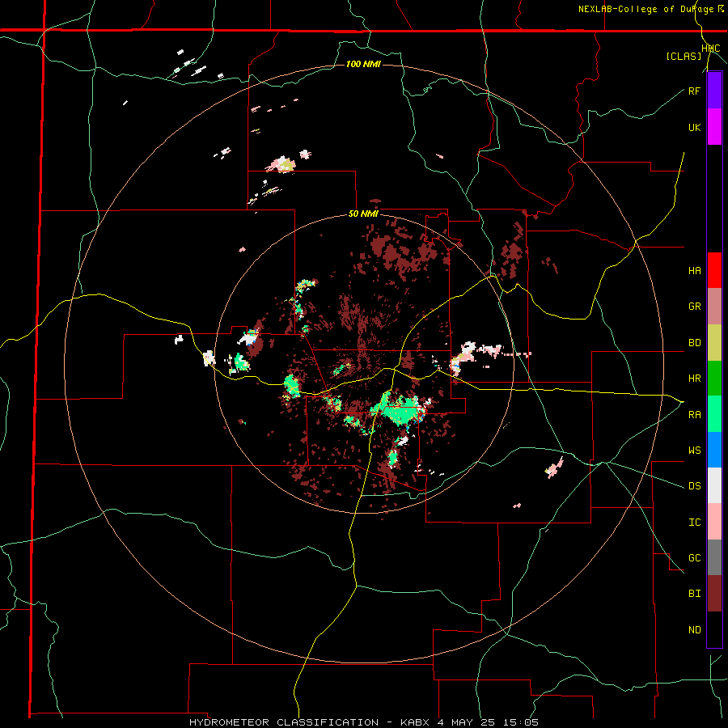Click the HA legend label text
728x728 pixels.
coord(694,271)
